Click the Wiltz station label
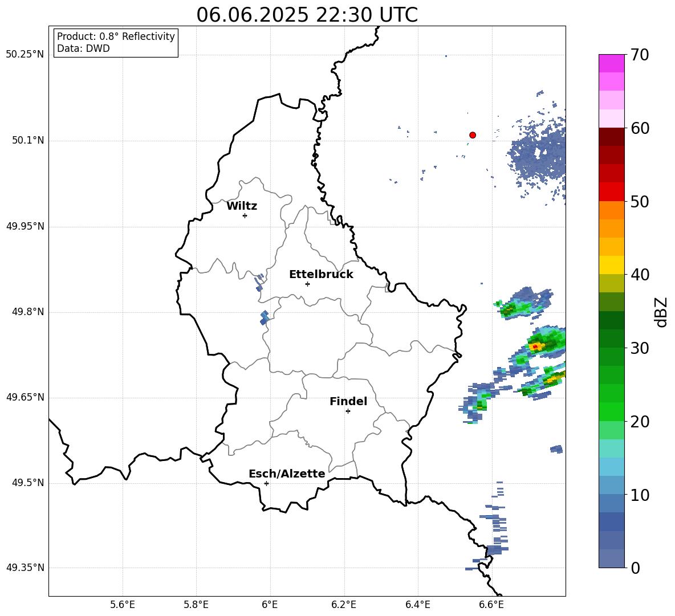Viewport: 675px width, 616px height. (242, 206)
